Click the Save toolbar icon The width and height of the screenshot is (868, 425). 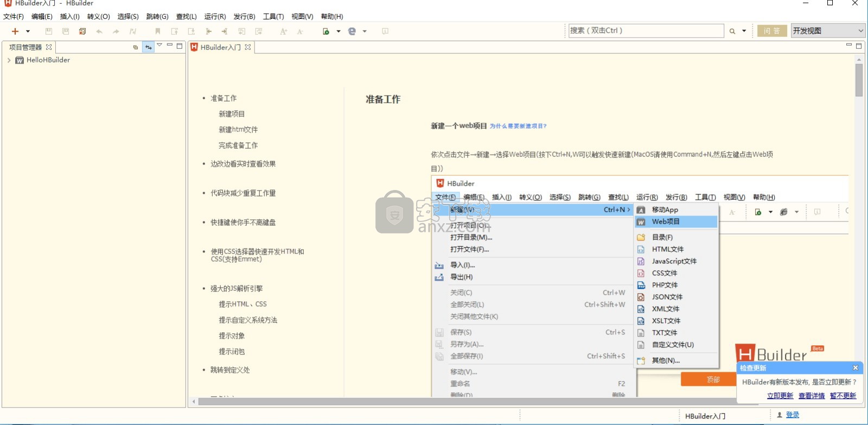[49, 31]
